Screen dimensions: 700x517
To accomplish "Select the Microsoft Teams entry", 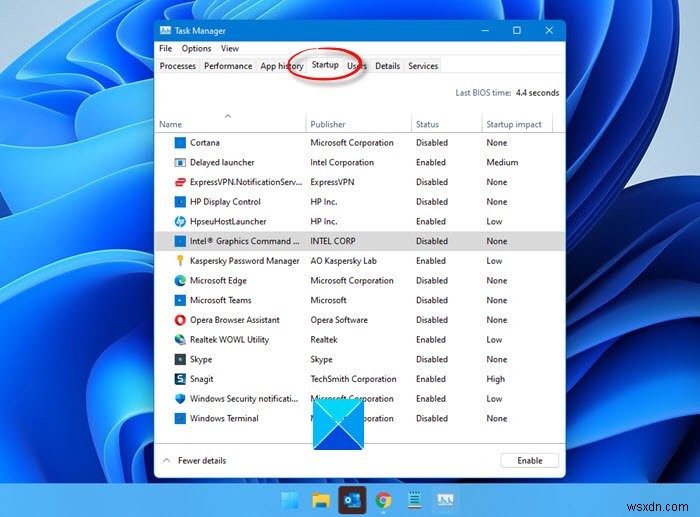I will (x=221, y=300).
